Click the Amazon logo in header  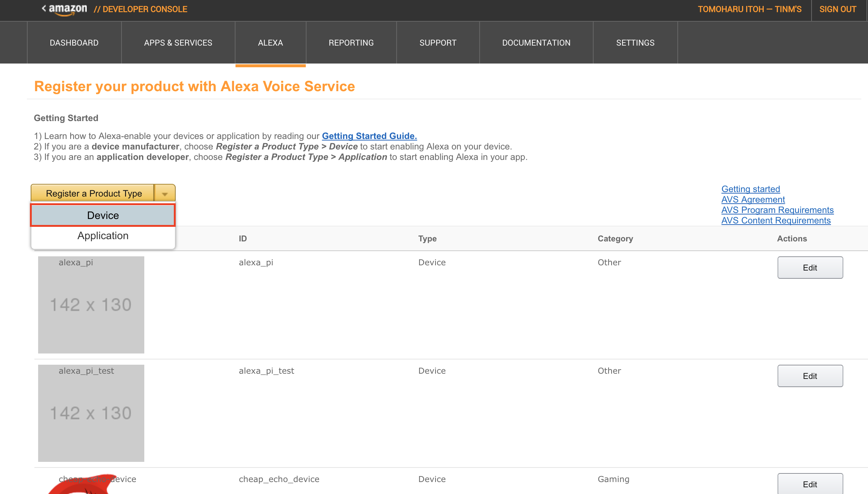(x=68, y=9)
